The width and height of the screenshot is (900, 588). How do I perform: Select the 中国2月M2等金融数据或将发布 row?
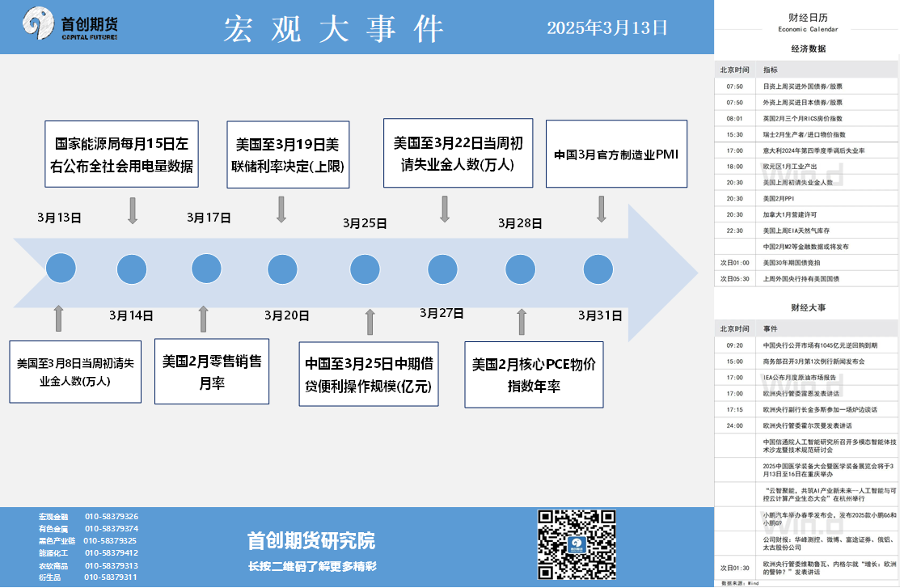click(806, 247)
